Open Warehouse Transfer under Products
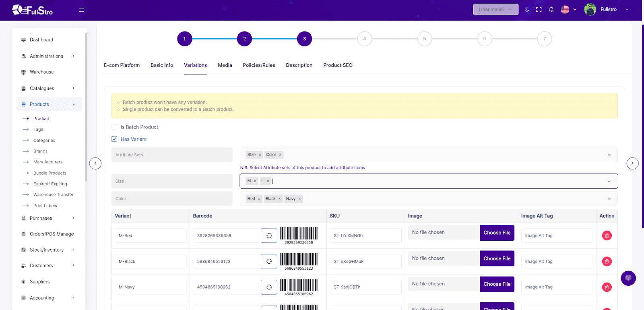This screenshot has width=644, height=310. 53,195
